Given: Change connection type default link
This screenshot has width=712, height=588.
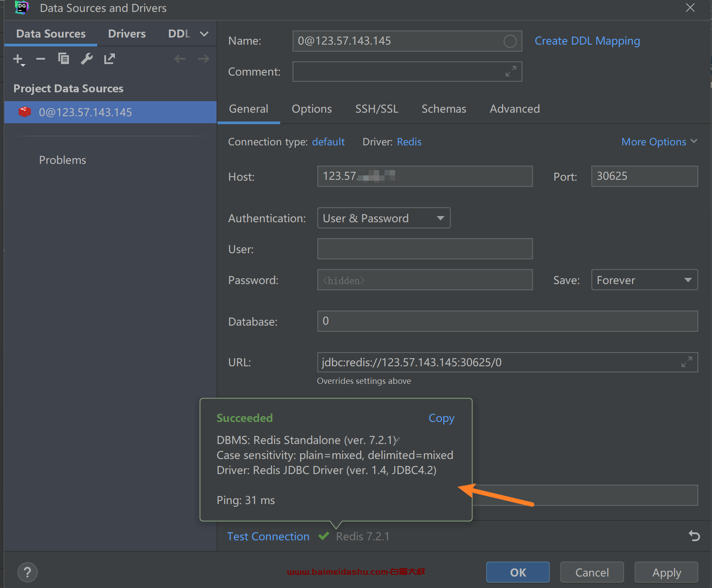Looking at the screenshot, I should coord(328,142).
